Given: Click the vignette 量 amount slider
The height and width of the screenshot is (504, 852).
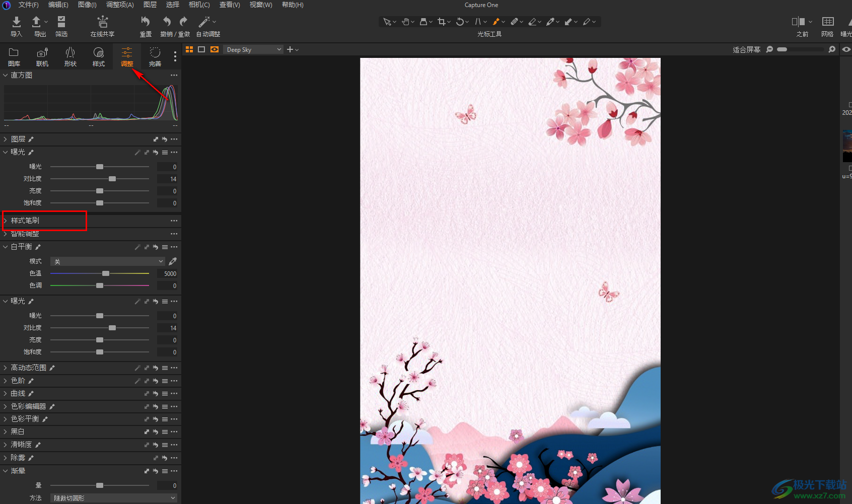Looking at the screenshot, I should [100, 485].
